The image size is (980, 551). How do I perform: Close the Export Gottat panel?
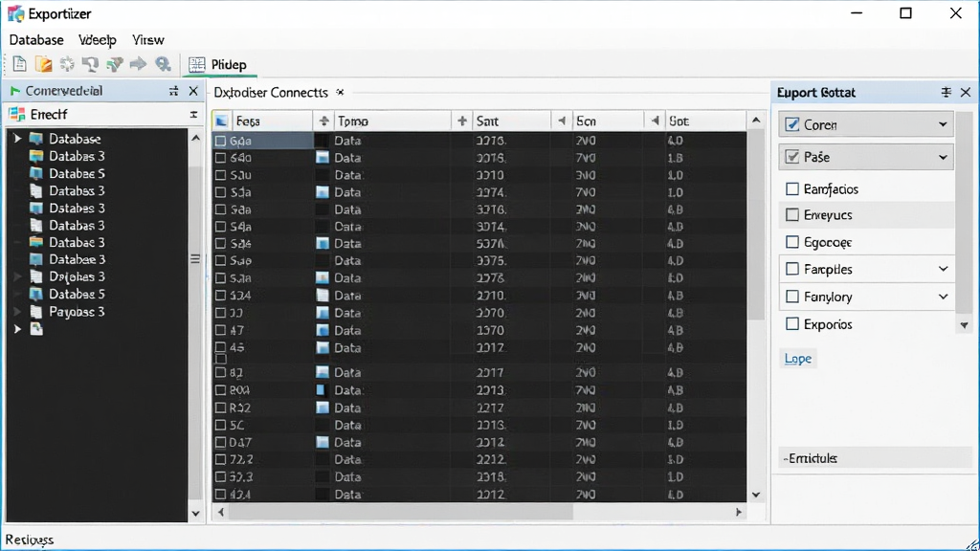(966, 93)
